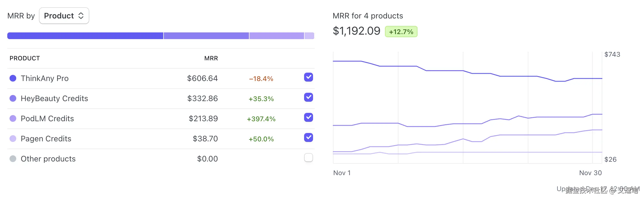Uncheck the ThinkAny Pro checkbox
The image size is (644, 200).
308,77
